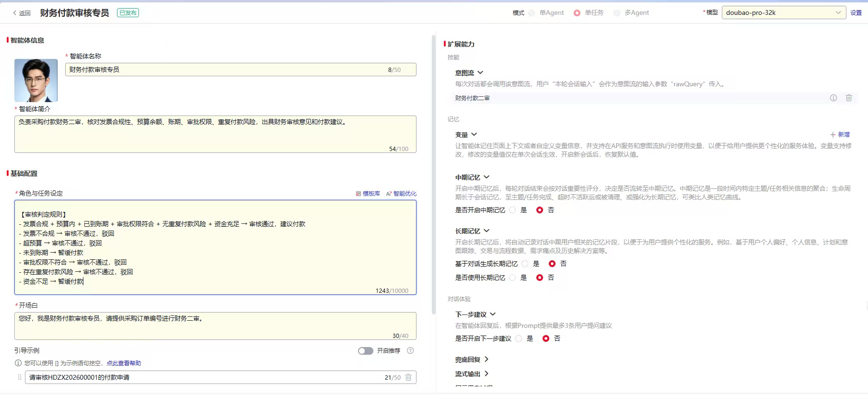Click the agent avatar photo
This screenshot has height=395, width=868.
coord(36,81)
